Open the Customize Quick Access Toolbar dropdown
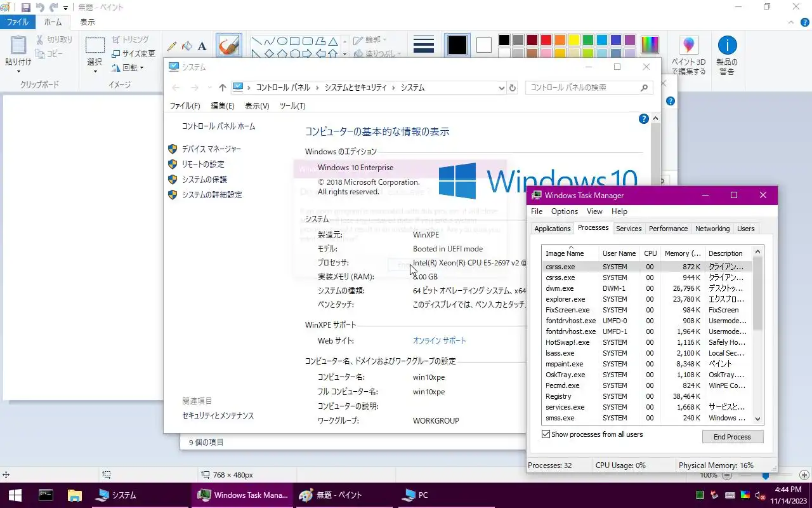 pos(65,8)
